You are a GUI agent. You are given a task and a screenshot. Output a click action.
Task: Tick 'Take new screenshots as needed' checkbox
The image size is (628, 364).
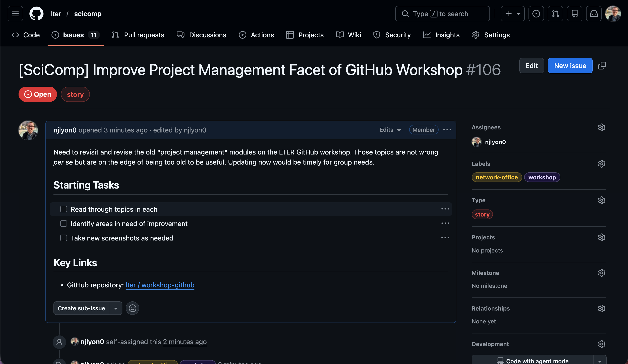tap(63, 238)
